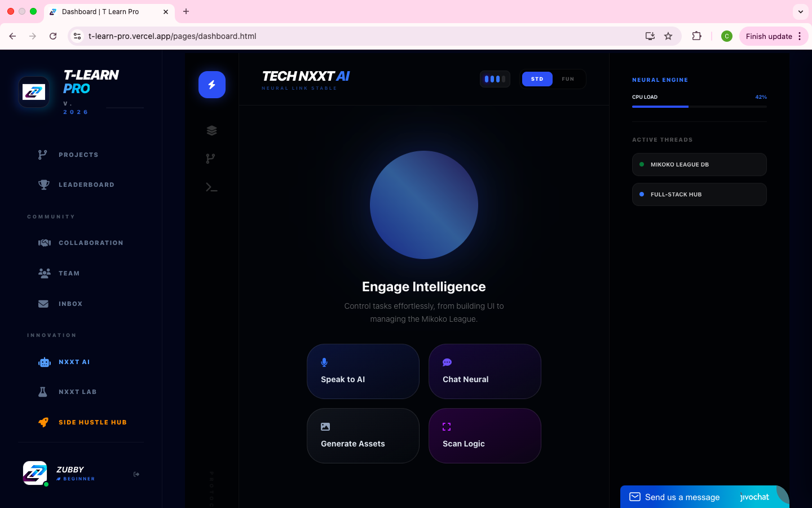Reload the page

[53, 36]
